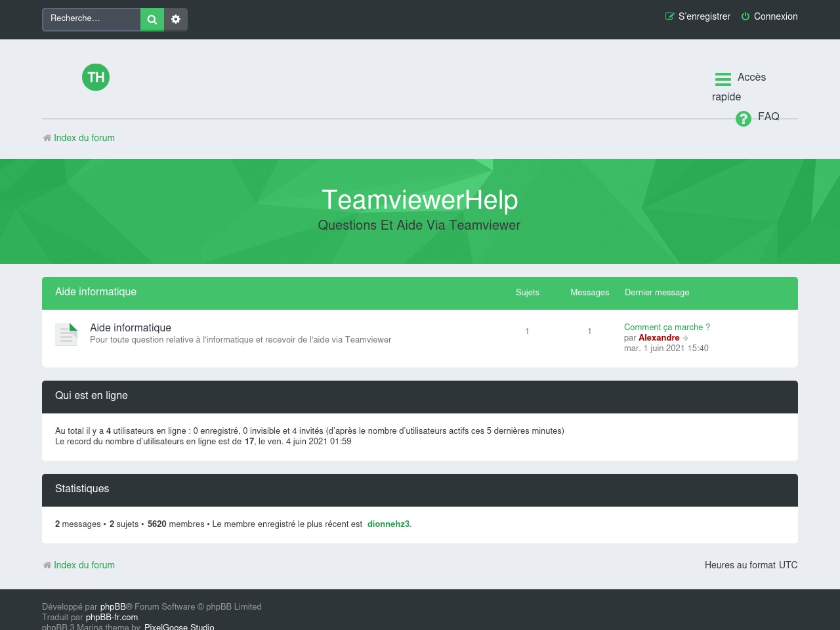
Task: Click Heures au format UTC text
Action: [751, 565]
